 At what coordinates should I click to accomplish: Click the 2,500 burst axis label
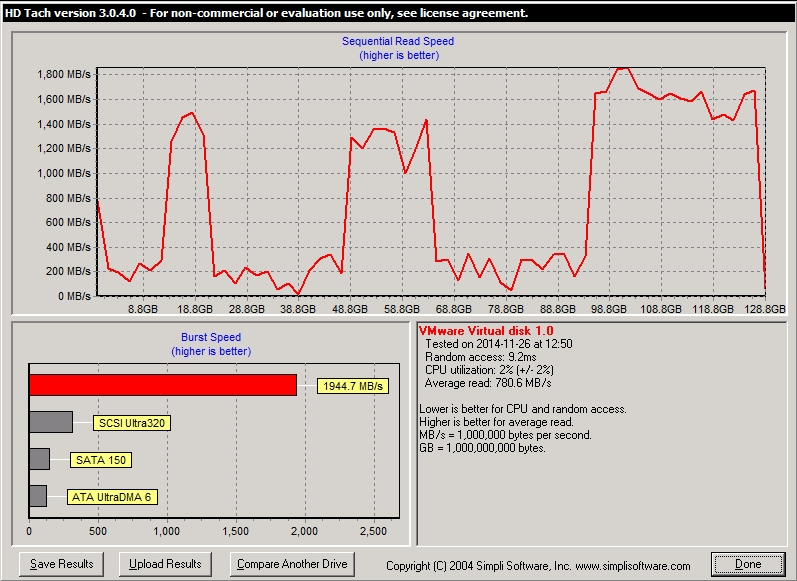tap(373, 531)
